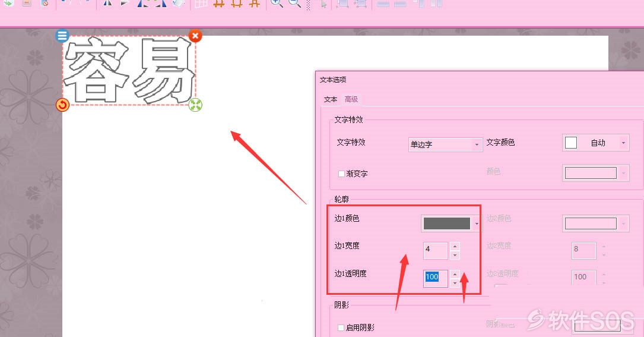This screenshot has width=644, height=337.
Task: Increase 边1透明度 with the up arrow
Action: [455, 274]
